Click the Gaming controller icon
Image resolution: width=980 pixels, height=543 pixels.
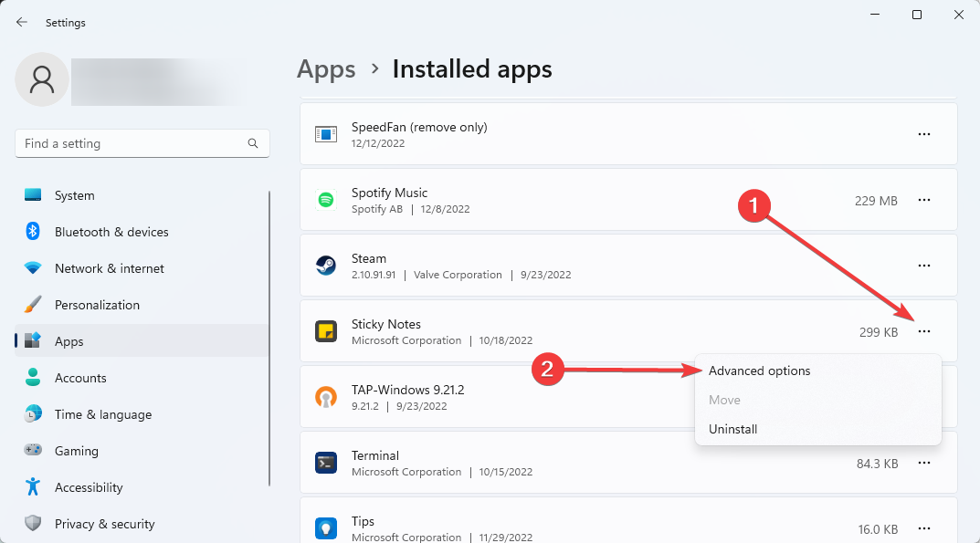pos(33,450)
